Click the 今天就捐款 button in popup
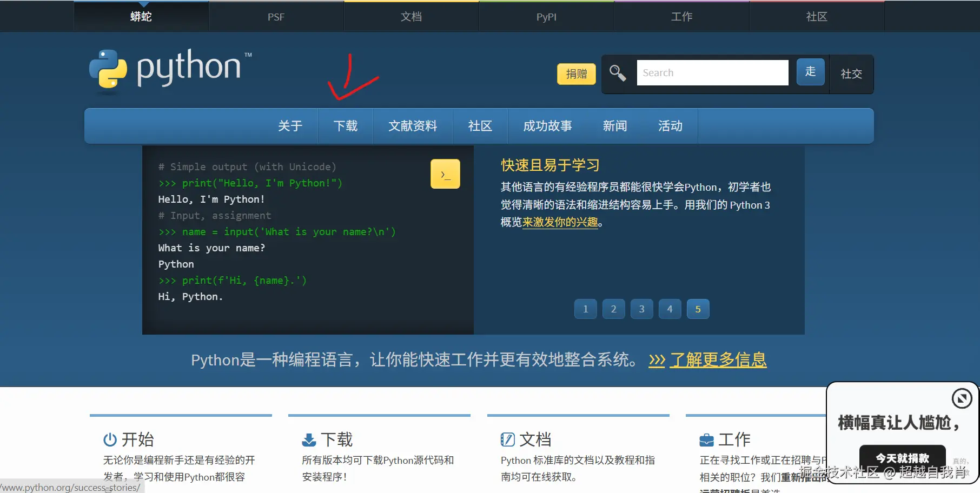 [903, 458]
